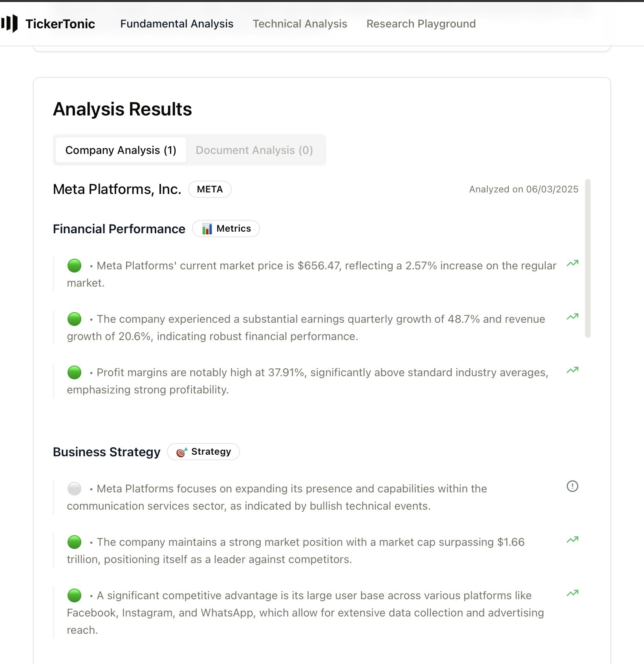Click the Metrics badge
This screenshot has width=644, height=664.
pyautogui.click(x=226, y=229)
